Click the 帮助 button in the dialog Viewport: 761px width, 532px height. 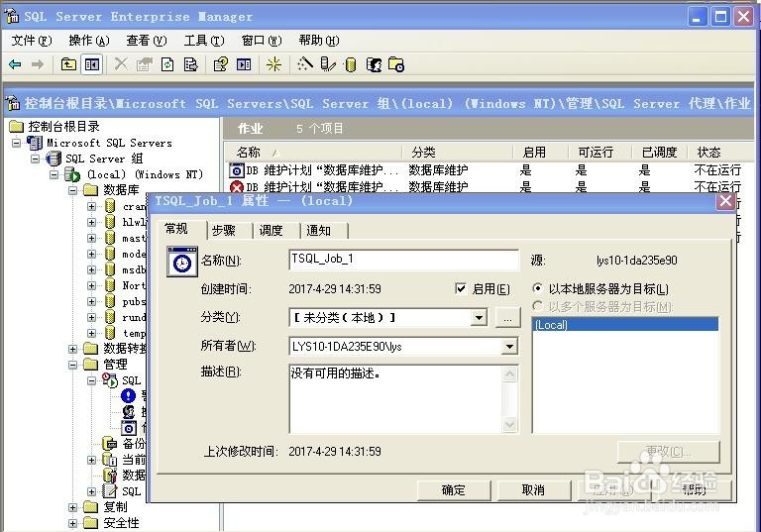(x=694, y=490)
